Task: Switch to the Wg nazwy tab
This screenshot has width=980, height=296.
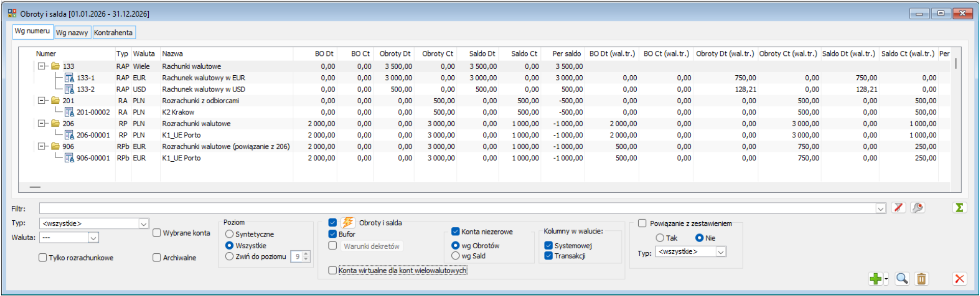Action: point(72,33)
